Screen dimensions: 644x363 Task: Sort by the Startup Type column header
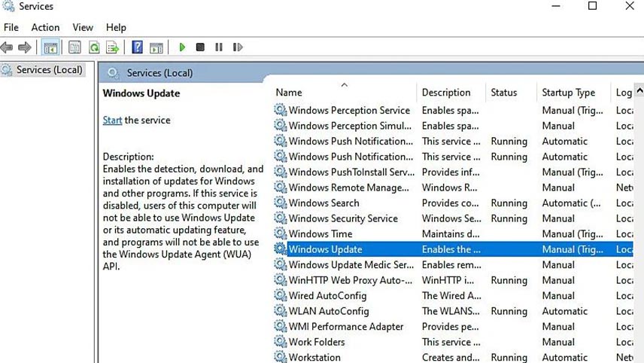pos(574,93)
